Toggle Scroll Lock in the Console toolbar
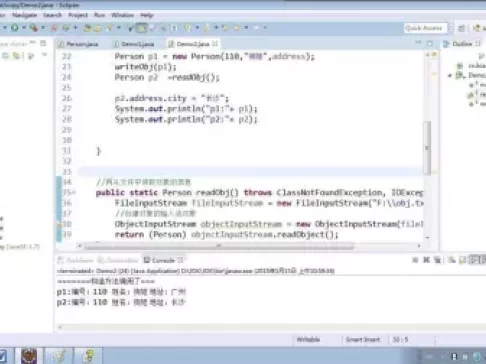The width and height of the screenshot is (486, 364). tap(463, 260)
